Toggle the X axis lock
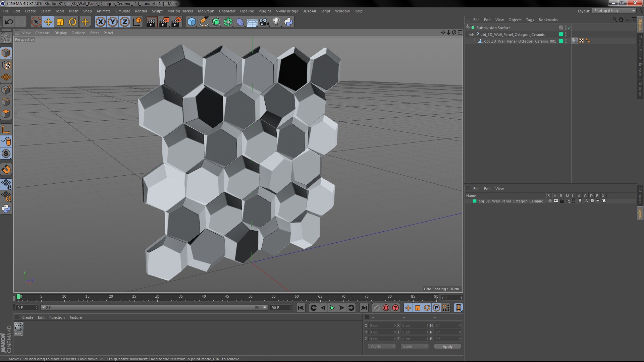This screenshot has height=362, width=644. 100,22
